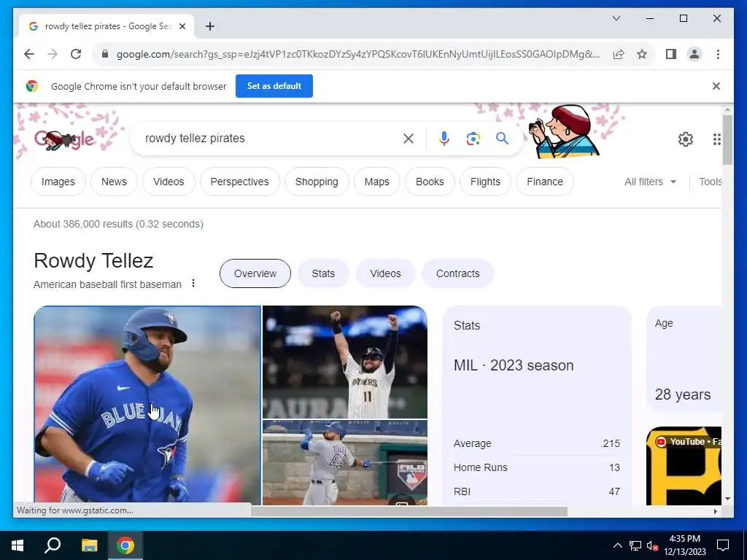Image resolution: width=747 pixels, height=560 pixels.
Task: Open the Contracts chip
Action: coord(458,273)
